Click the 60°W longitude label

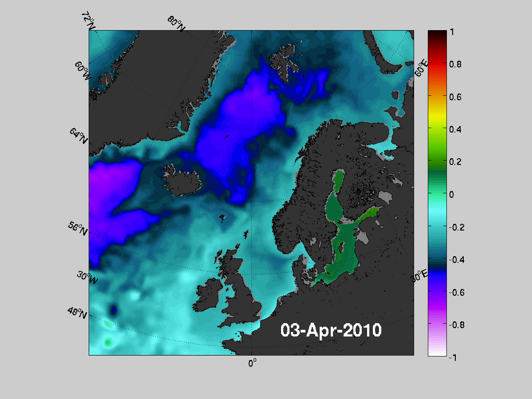coord(82,71)
